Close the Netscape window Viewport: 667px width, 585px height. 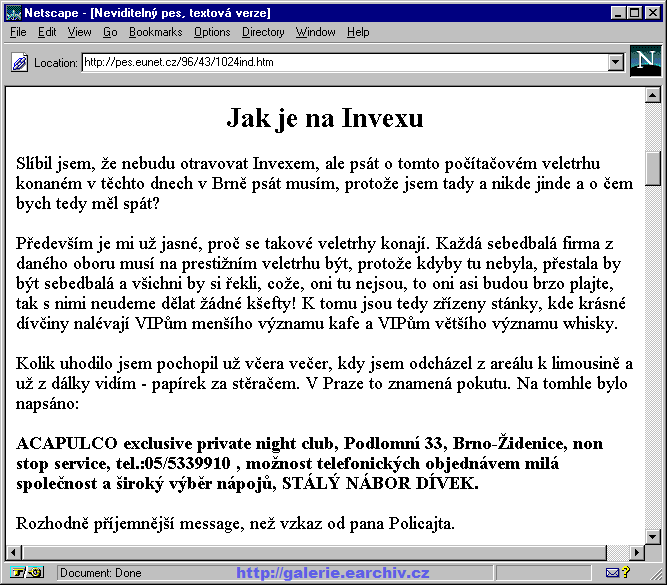[653, 13]
